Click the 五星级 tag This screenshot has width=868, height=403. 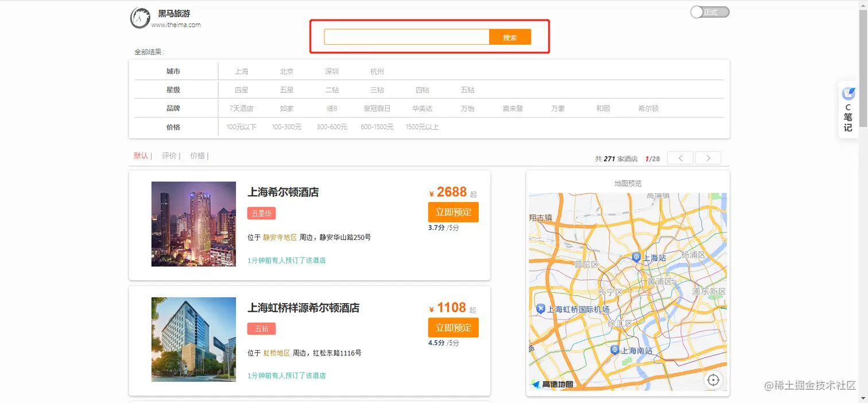tap(262, 213)
